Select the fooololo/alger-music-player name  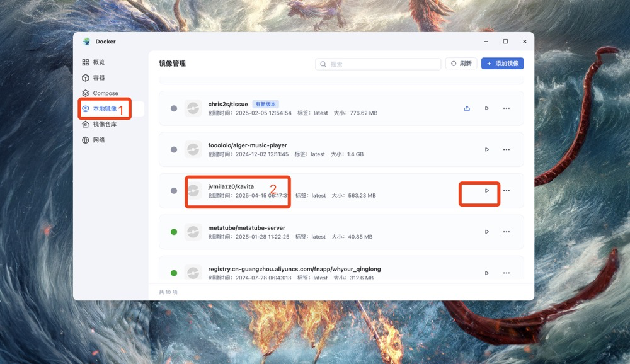point(248,145)
